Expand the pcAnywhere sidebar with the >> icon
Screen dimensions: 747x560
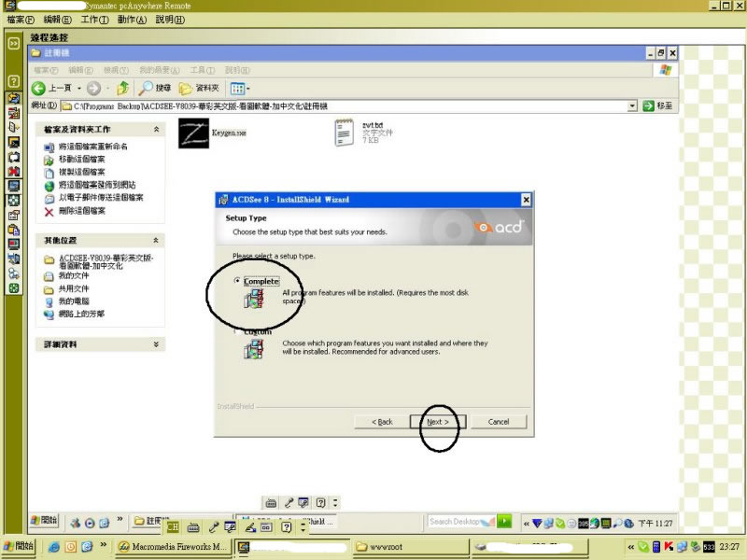tap(14, 43)
